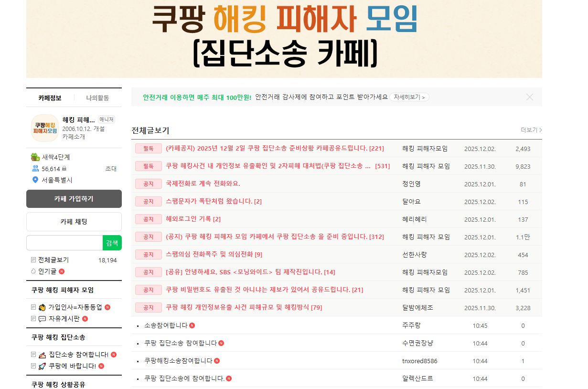588x389 pixels.
Task: Click the location pin icon by 서울특별시
Action: 35,180
